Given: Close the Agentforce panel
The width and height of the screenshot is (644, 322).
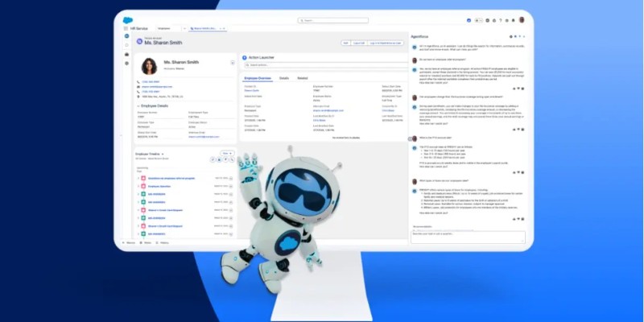Looking at the screenshot, I should coord(524,36).
